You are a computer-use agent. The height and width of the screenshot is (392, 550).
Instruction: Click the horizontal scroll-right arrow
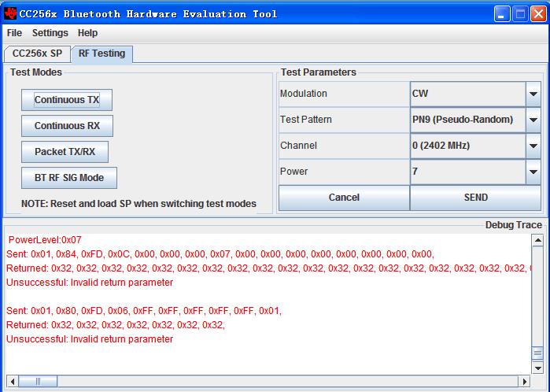pyautogui.click(x=524, y=381)
